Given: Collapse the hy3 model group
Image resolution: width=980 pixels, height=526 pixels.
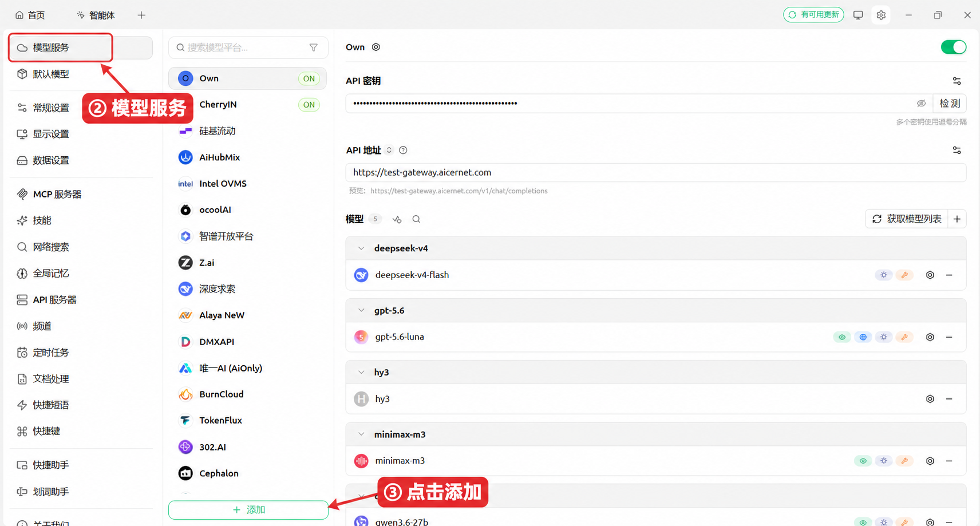Looking at the screenshot, I should point(361,372).
